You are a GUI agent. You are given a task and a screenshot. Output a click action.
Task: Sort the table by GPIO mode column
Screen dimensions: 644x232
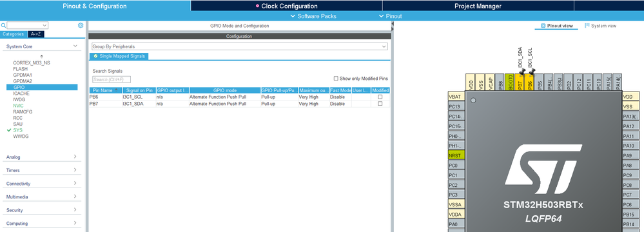point(225,90)
